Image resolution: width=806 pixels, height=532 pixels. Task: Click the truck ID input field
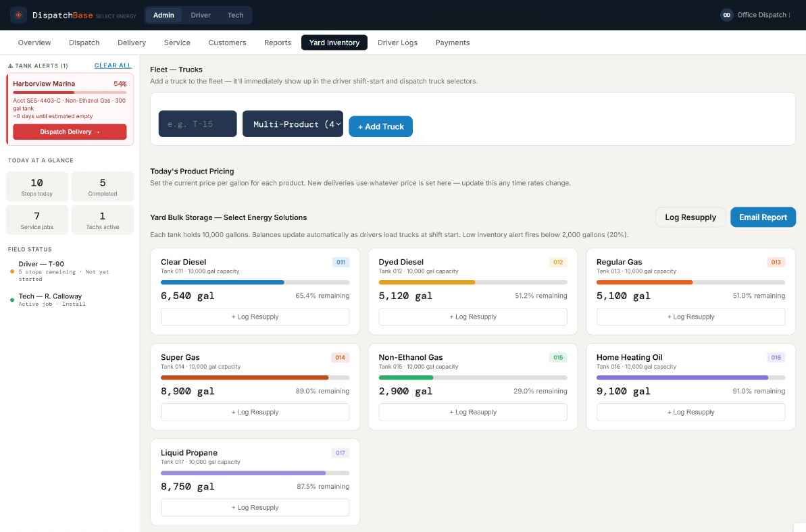[x=197, y=124]
